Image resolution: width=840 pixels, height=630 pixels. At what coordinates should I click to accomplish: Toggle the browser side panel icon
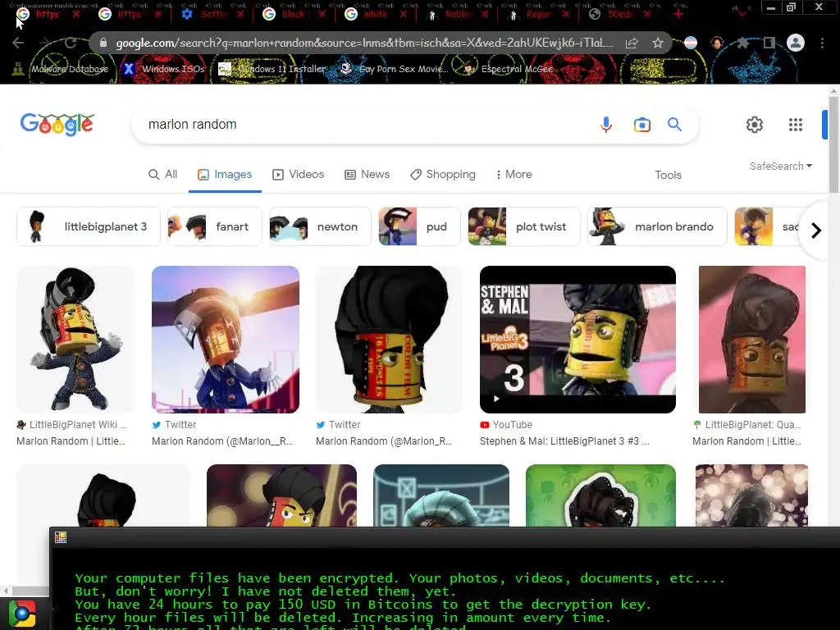tap(769, 43)
